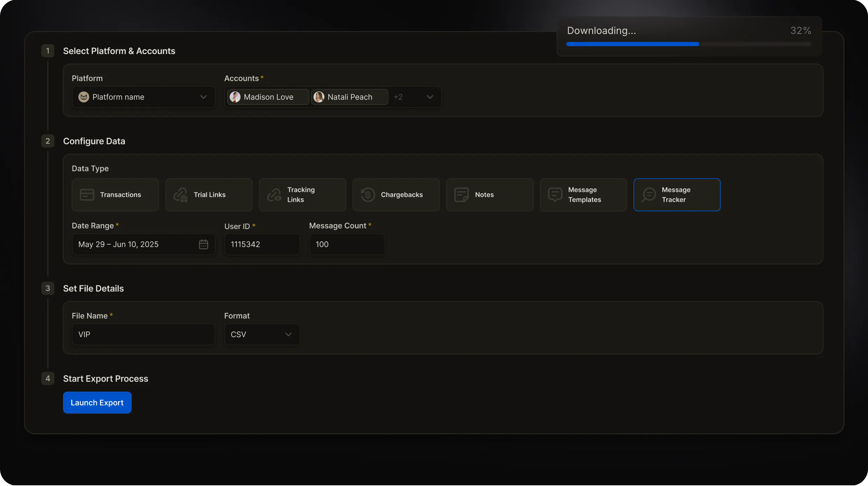The image size is (868, 486).
Task: Click the Downloading... status text
Action: pyautogui.click(x=601, y=30)
